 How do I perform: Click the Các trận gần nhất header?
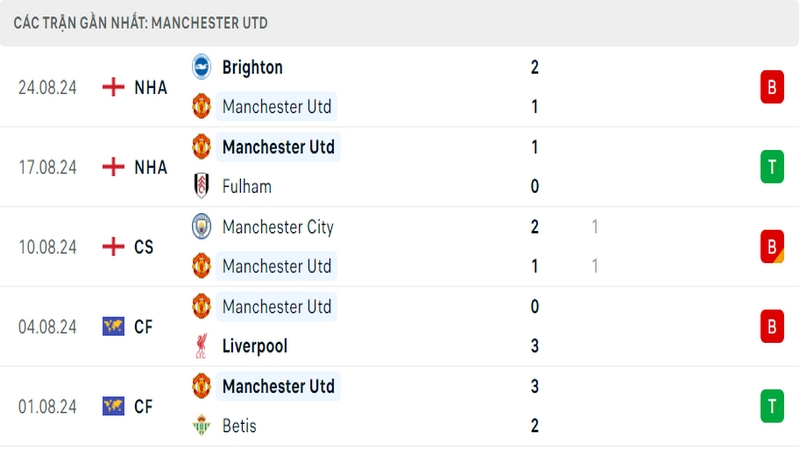[140, 22]
